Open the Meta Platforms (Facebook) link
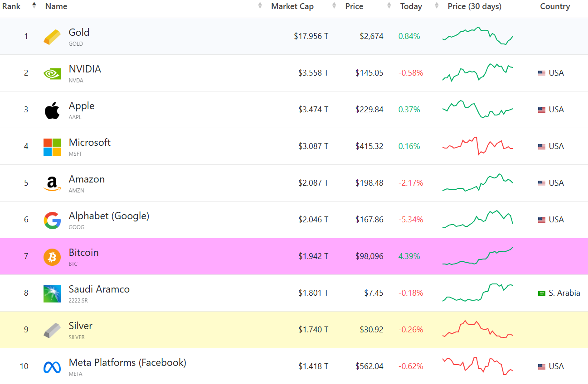The height and width of the screenshot is (384, 588). tap(127, 363)
